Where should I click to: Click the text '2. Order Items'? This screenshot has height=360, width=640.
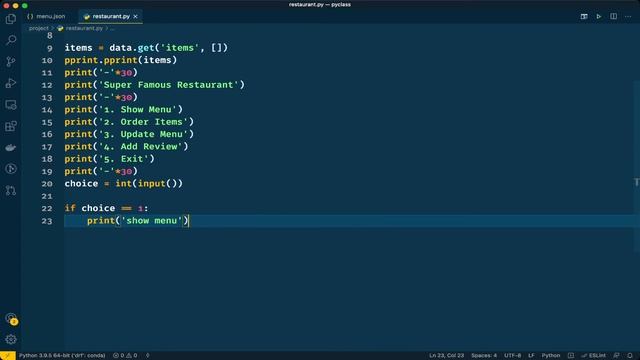tap(143, 122)
